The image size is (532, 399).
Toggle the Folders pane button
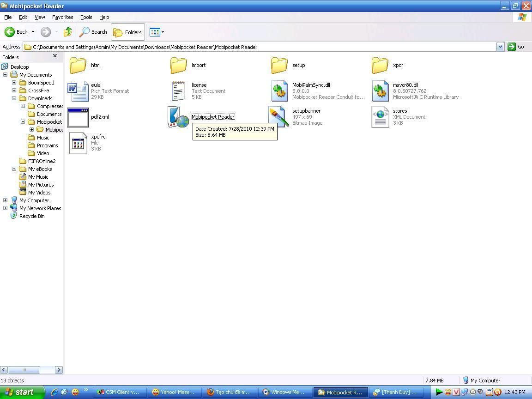coord(128,32)
